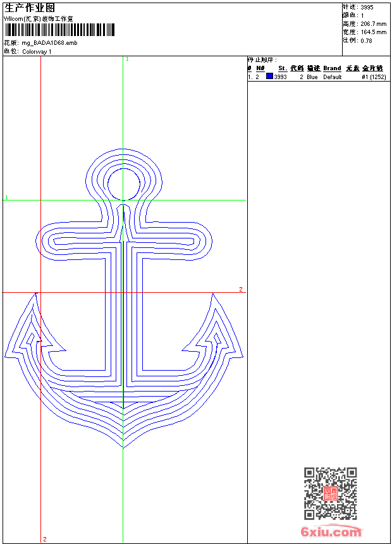Click the bottom tip of the anchor

(123, 446)
